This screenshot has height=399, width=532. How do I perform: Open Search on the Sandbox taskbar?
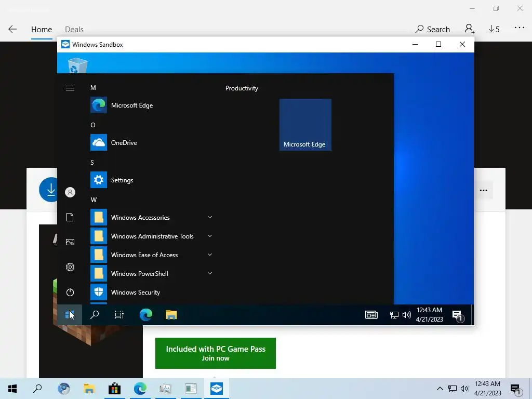95,315
